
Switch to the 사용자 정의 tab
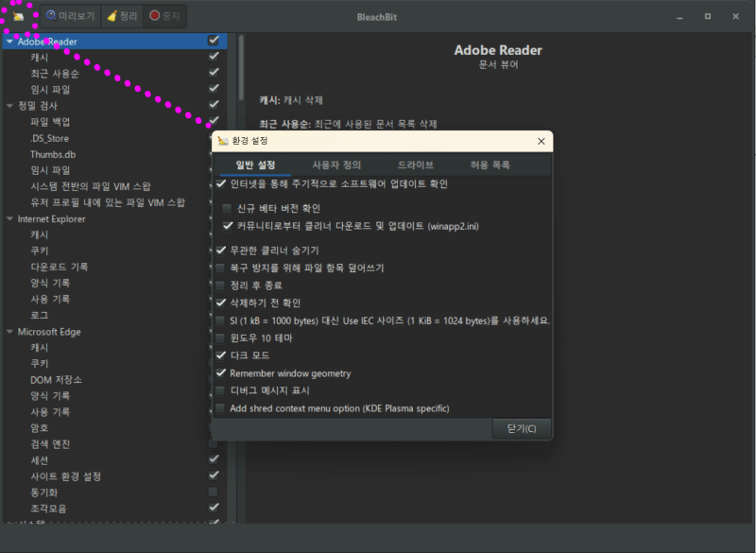coord(336,164)
